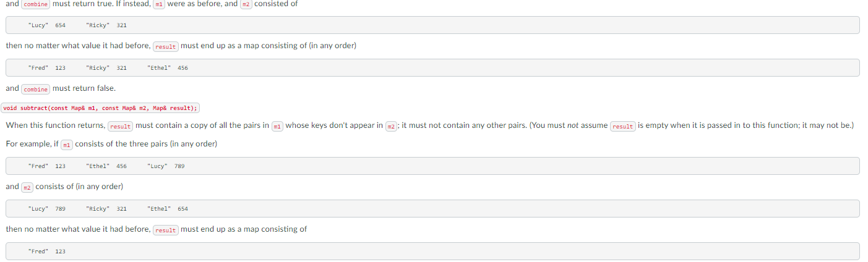
Task: Click the code block with "Fred", "Ricky", "Ethel" 456
Action: pyautogui.click(x=432, y=68)
